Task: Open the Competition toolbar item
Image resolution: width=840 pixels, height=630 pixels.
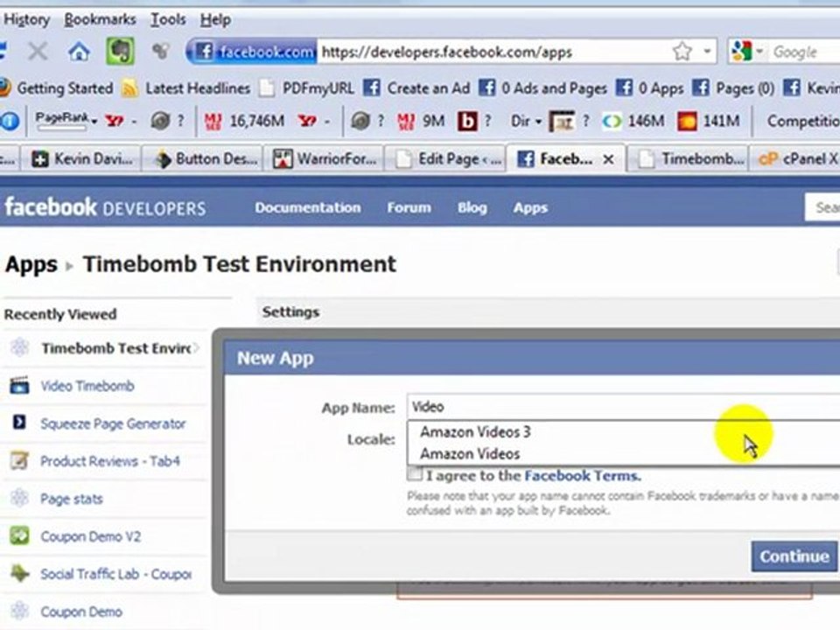Action: click(802, 121)
